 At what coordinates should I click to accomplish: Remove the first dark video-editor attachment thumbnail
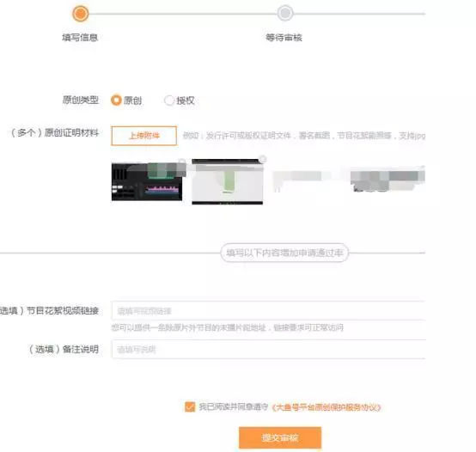click(x=182, y=162)
